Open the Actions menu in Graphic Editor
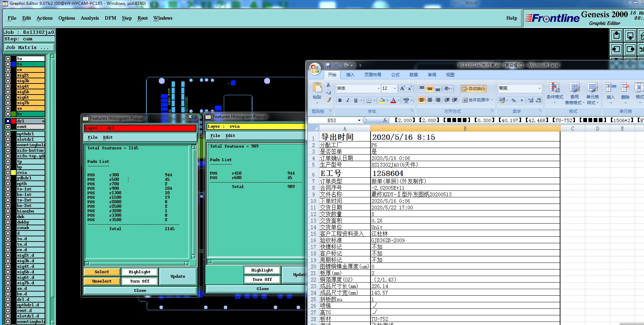Image resolution: width=644 pixels, height=325 pixels. (x=45, y=18)
